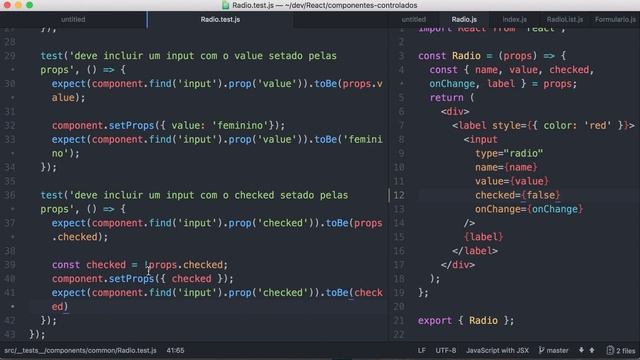Image resolution: width=640 pixels, height=360 pixels.
Task: Select the Radio.js tab
Action: (464, 19)
